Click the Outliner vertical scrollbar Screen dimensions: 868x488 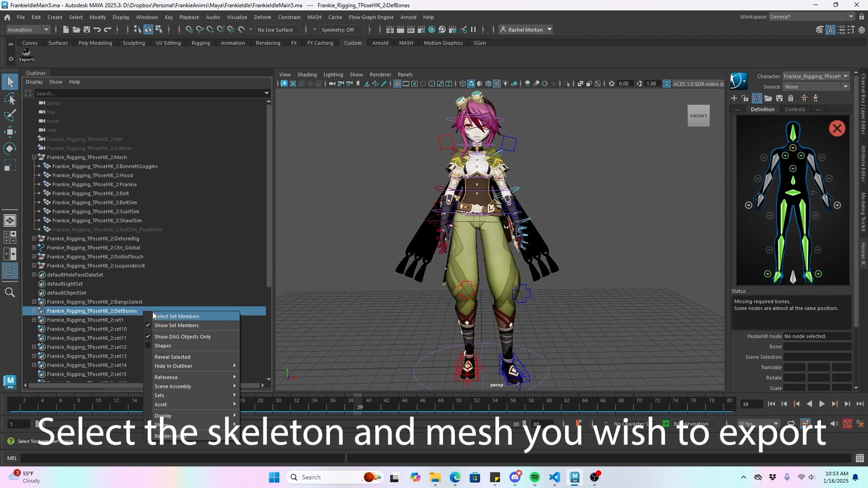coord(269,195)
